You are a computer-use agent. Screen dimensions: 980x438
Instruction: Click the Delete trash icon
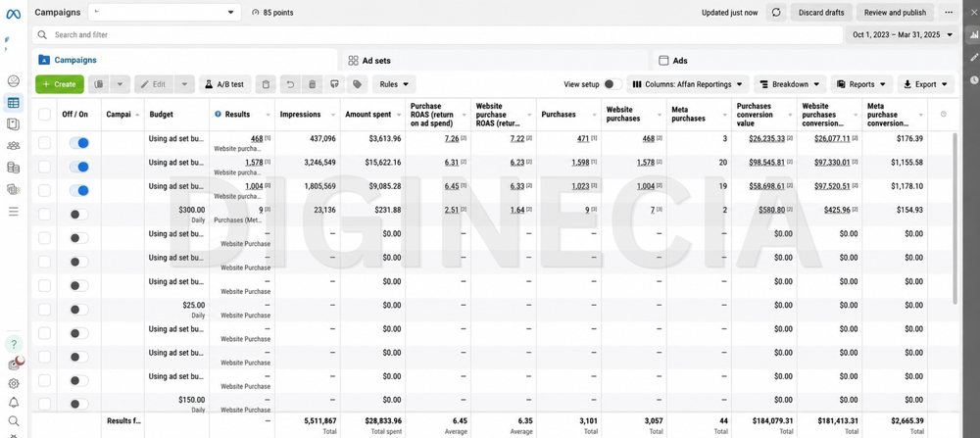[x=313, y=84]
